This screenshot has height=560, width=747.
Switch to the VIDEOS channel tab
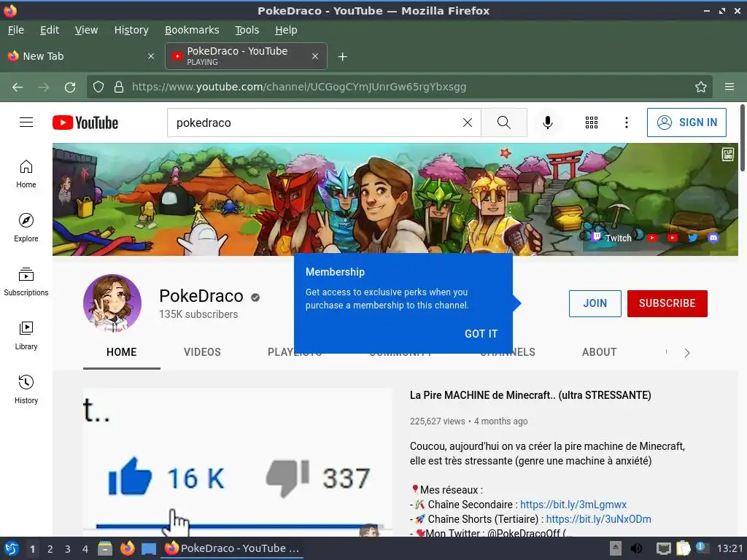coord(202,352)
